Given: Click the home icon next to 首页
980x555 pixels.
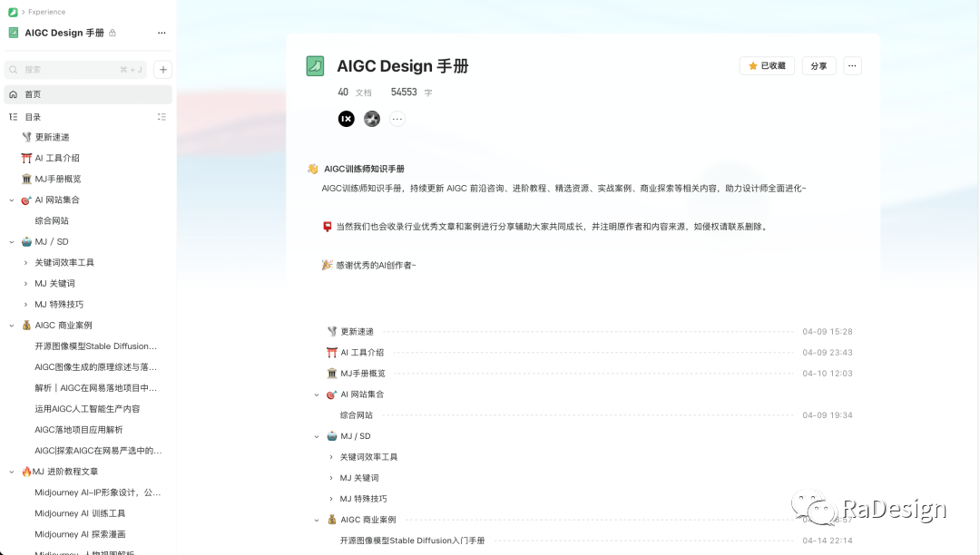Looking at the screenshot, I should tap(13, 94).
